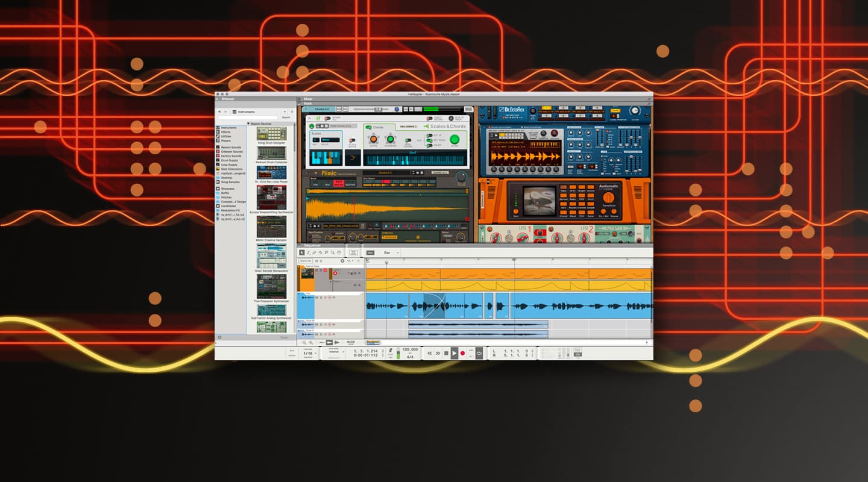Toggle the metronome Click button
868x482 pixels.
click(391, 351)
